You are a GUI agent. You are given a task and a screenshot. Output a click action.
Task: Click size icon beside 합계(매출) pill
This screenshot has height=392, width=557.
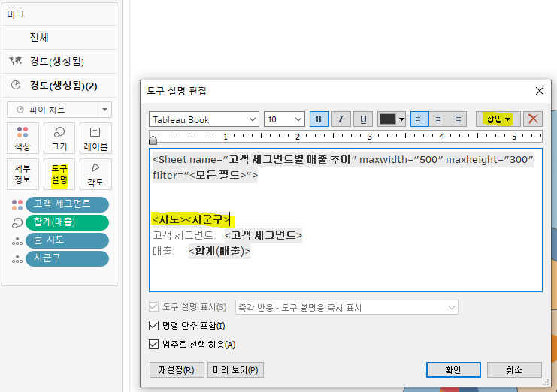[x=17, y=223]
